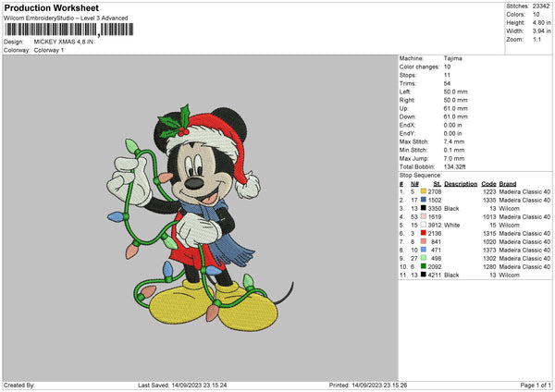Click the Total Bobbin value '134.32ft'
Image resolution: width=555 pixels, height=392 pixels.
point(454,166)
